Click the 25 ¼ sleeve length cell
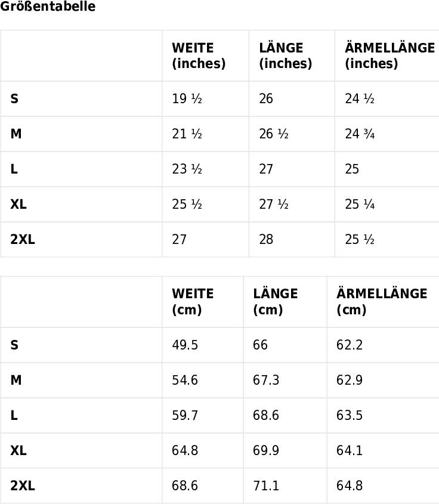Viewport: 439px width, 504px height. tap(387, 205)
